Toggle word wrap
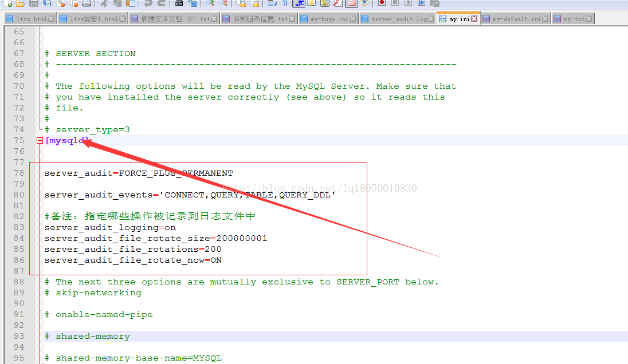 [x=272, y=3]
